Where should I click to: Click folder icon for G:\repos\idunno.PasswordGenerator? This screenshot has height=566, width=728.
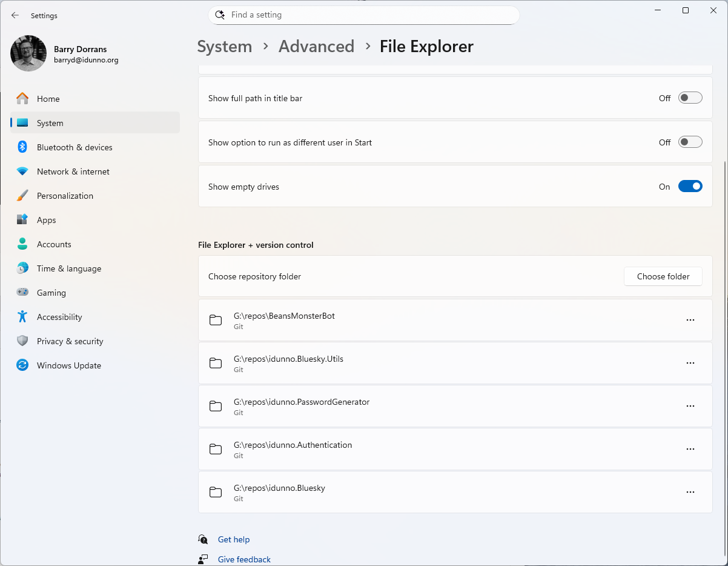216,406
